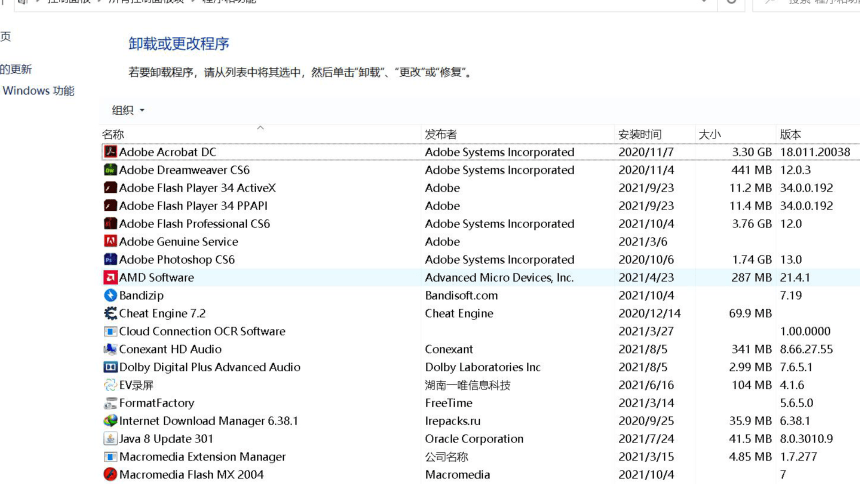Click the 卸载或更改程序 heading text
860x484 pixels.
[179, 44]
